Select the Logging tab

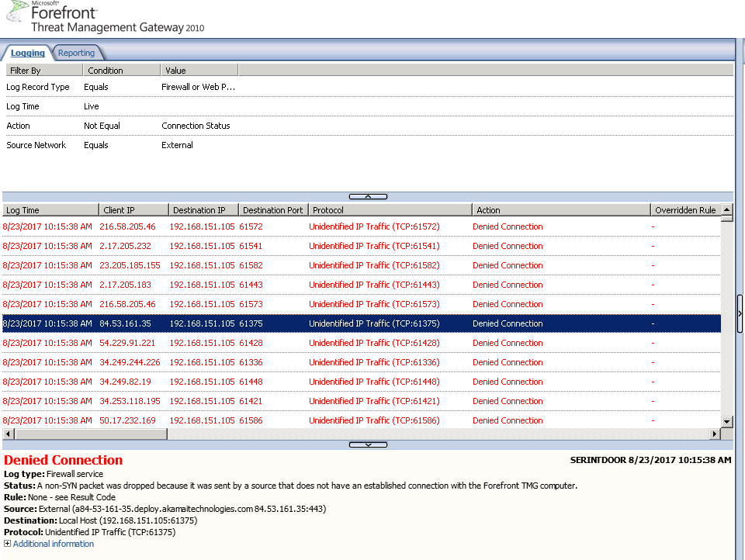pyautogui.click(x=28, y=53)
